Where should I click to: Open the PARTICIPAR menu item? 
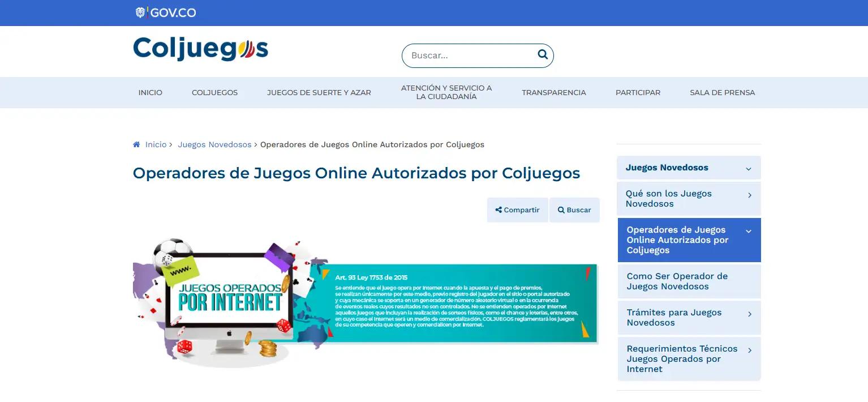tap(638, 92)
